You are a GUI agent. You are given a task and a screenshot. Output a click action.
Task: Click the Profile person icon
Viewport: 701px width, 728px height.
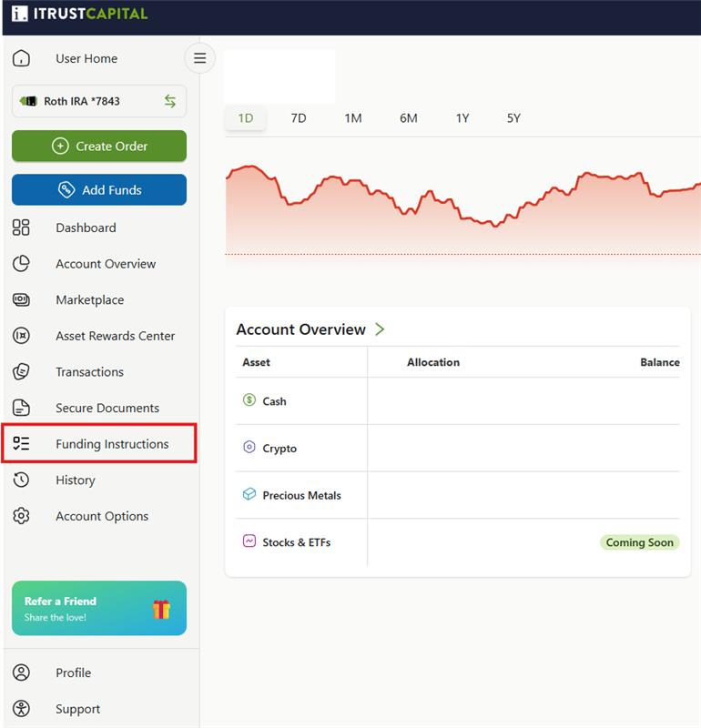click(21, 672)
